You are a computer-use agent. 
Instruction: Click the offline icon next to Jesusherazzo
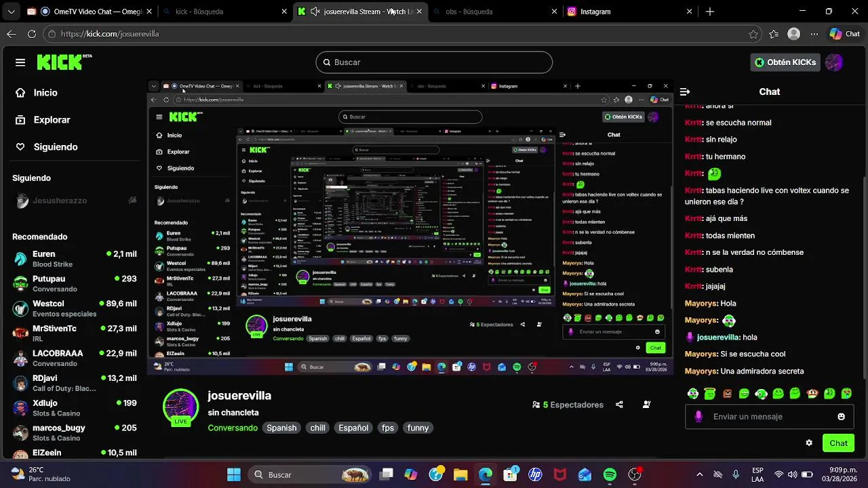[132, 201]
